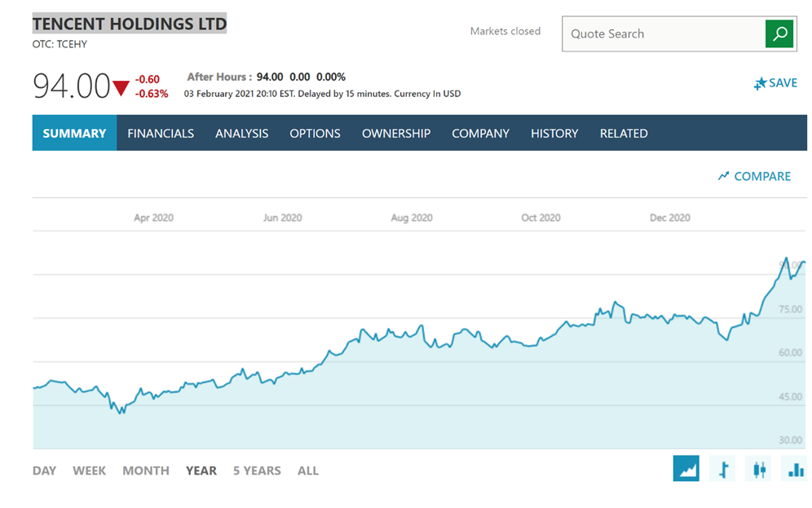View the OWNERSHIP tab

click(396, 133)
